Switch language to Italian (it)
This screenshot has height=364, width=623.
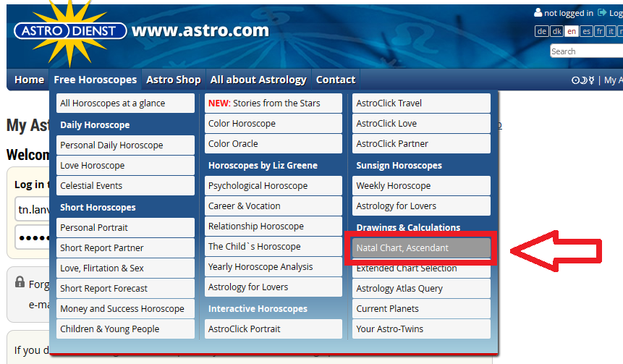pyautogui.click(x=611, y=31)
